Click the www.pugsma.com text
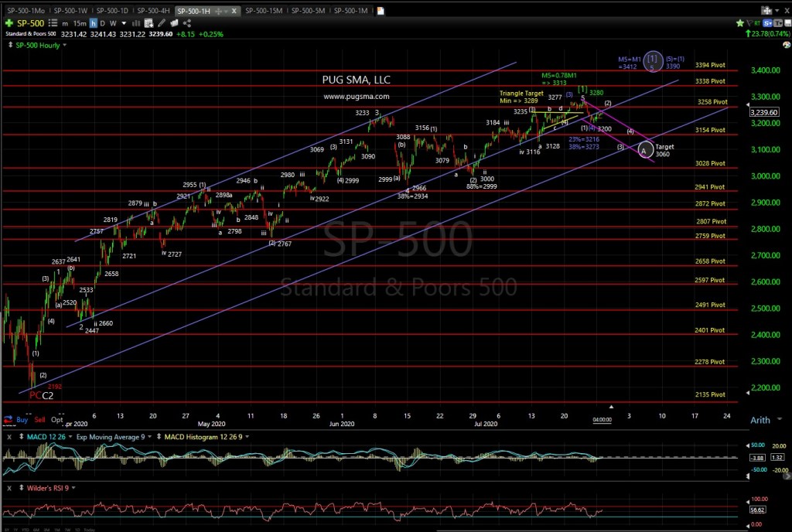This screenshot has width=792, height=532. click(357, 97)
